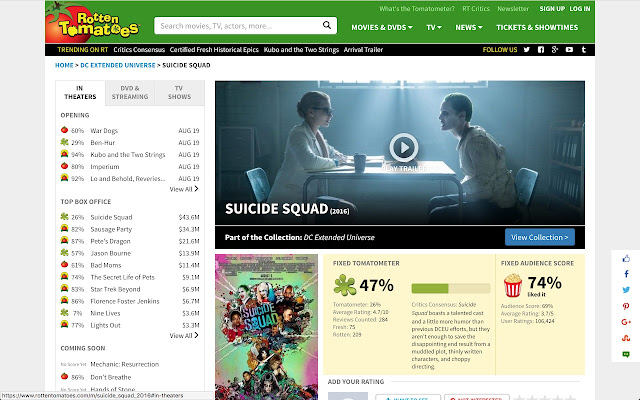Click in the search movies input field
The height and width of the screenshot is (400, 640).
[x=239, y=26]
